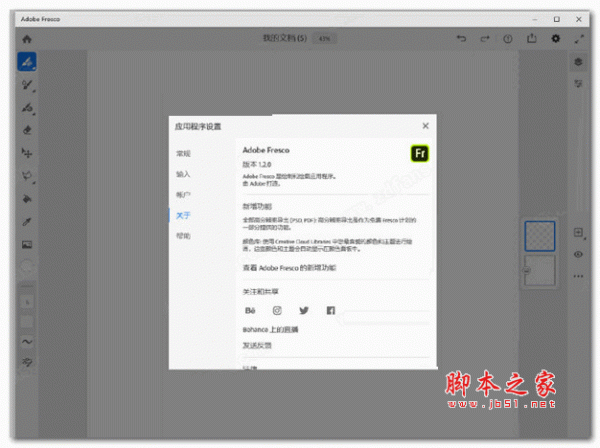Click the Fr Adobe Fresco logo
This screenshot has height=448, width=600.
click(420, 153)
